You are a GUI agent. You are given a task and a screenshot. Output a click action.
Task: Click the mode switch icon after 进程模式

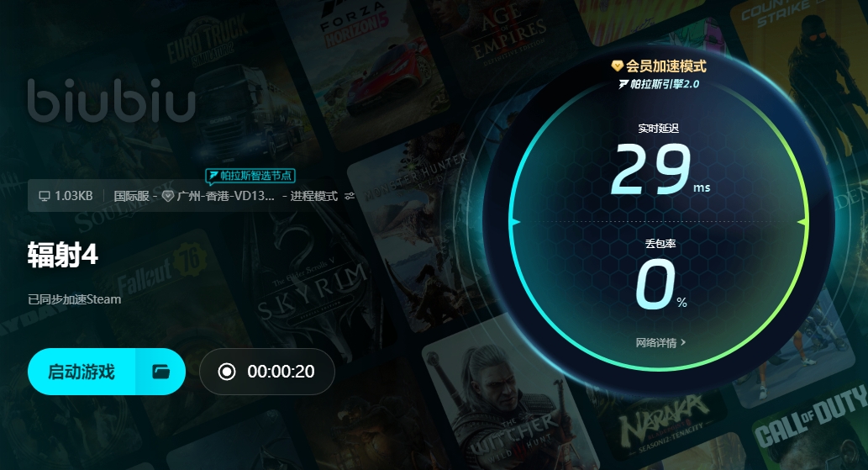click(350, 196)
